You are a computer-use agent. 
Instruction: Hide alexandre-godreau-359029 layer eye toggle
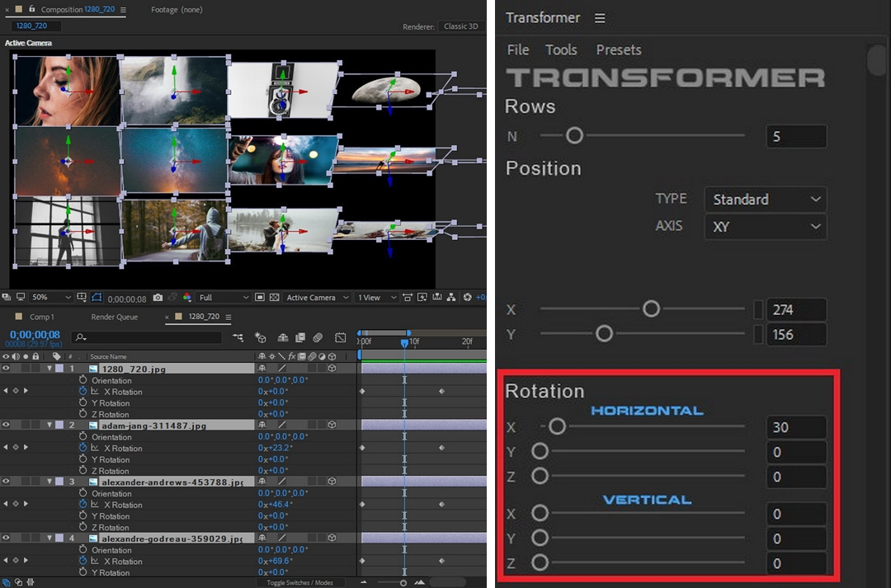click(6, 538)
